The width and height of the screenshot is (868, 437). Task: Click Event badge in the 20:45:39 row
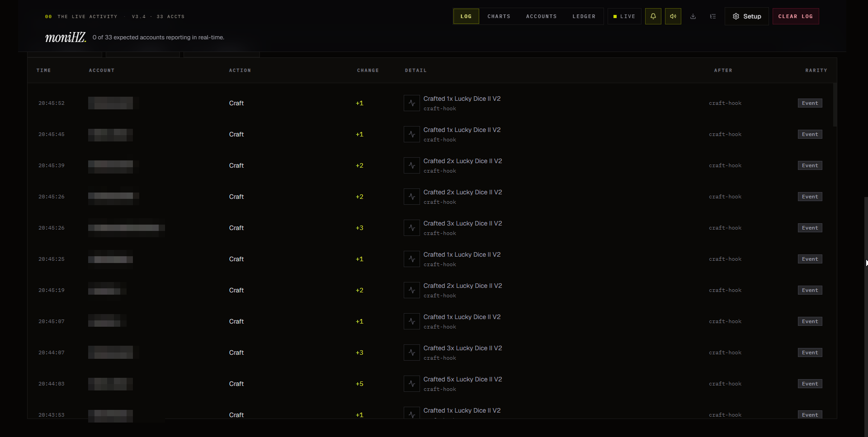pos(810,165)
